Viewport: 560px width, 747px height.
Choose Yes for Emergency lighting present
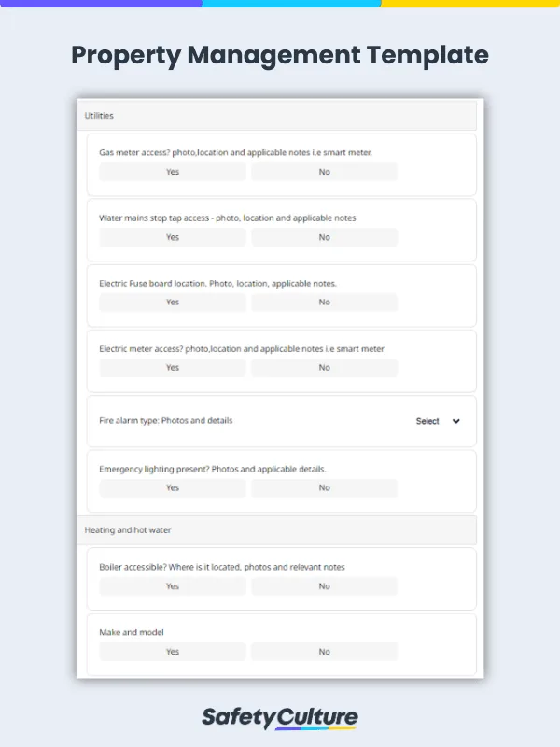pyautogui.click(x=173, y=487)
